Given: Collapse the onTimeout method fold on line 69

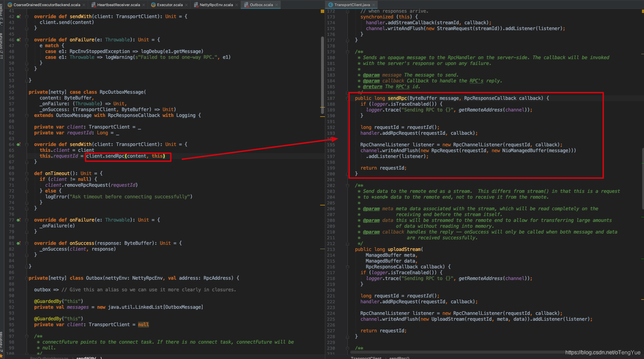Looking at the screenshot, I should point(27,173).
